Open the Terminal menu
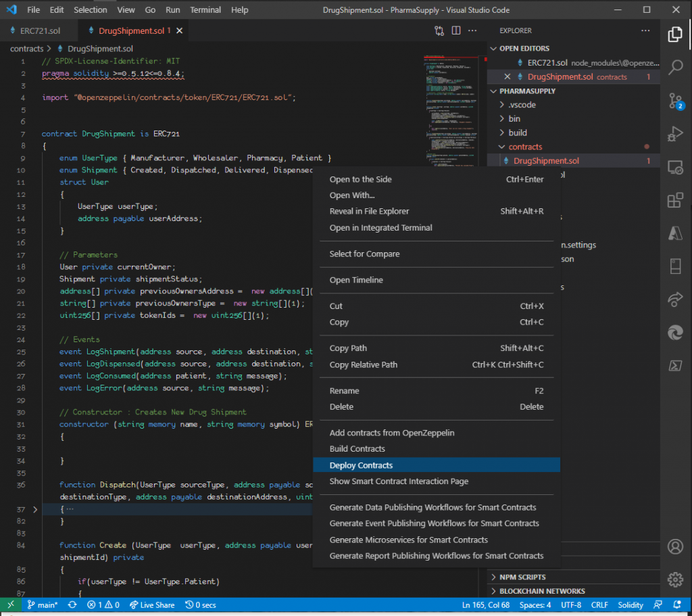The width and height of the screenshot is (692, 616). 205,9
